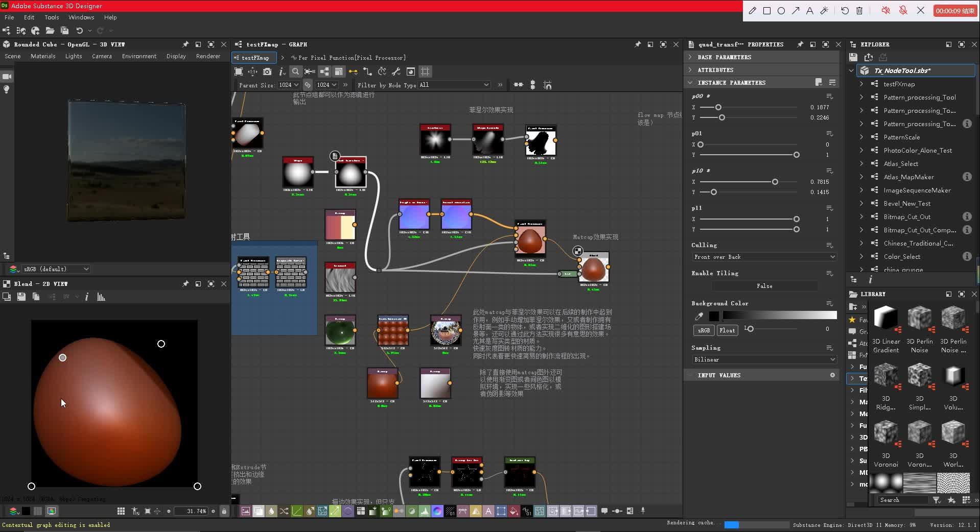Screen dimensions: 980x532
Task: Toggle Enable Tiling False button
Action: (764, 286)
